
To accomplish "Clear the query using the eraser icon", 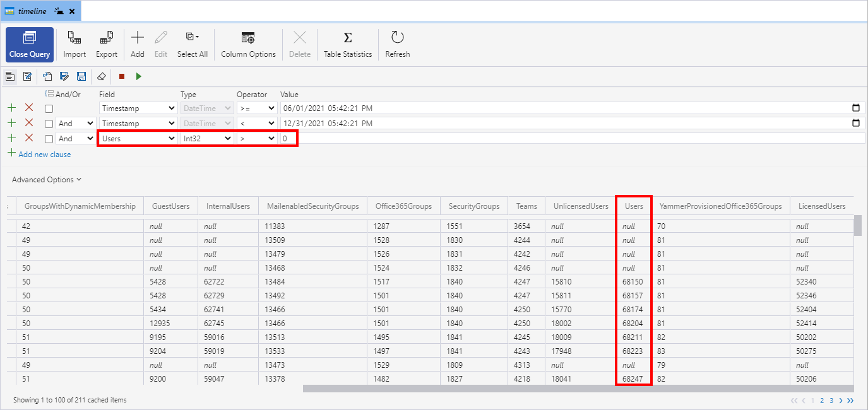I will 101,76.
